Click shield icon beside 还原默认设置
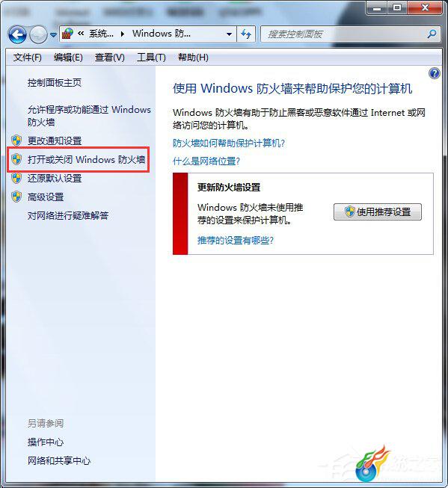The height and width of the screenshot is (488, 448). [x=16, y=178]
